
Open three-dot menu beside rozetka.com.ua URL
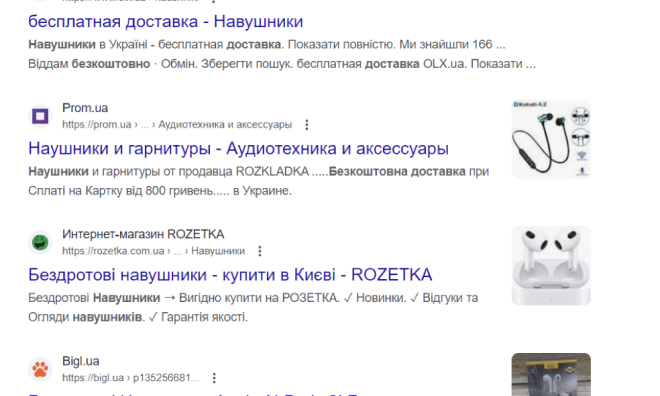point(260,251)
